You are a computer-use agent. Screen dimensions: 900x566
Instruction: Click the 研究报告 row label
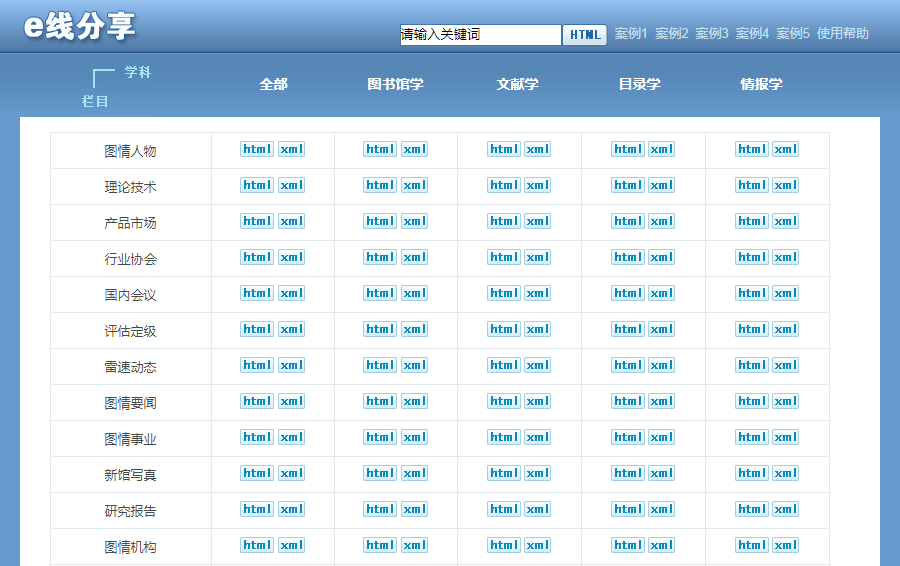130,511
